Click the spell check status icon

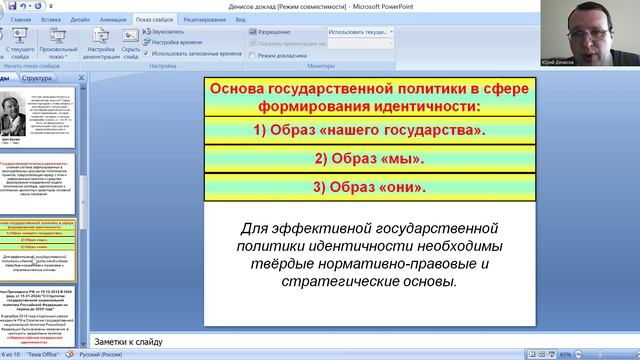click(70, 354)
